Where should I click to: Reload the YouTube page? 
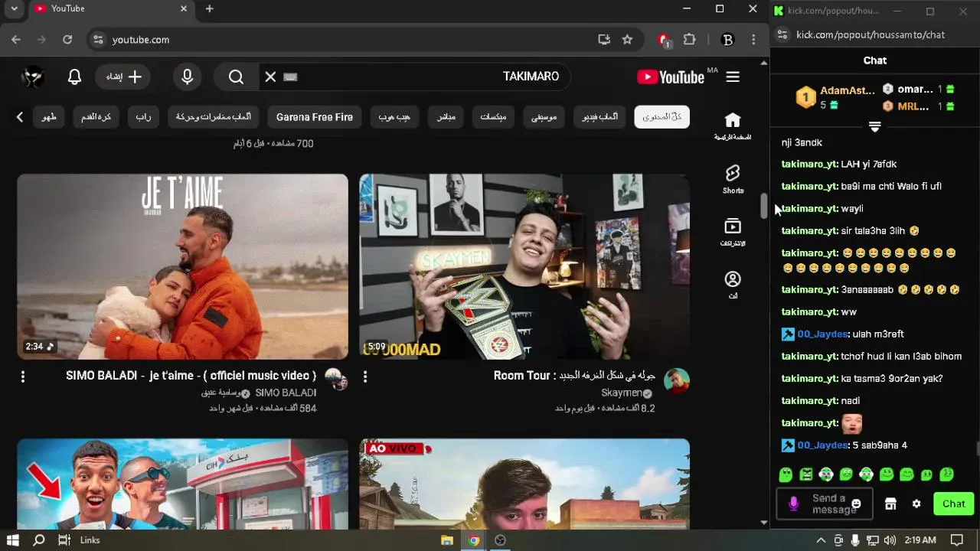pos(67,40)
